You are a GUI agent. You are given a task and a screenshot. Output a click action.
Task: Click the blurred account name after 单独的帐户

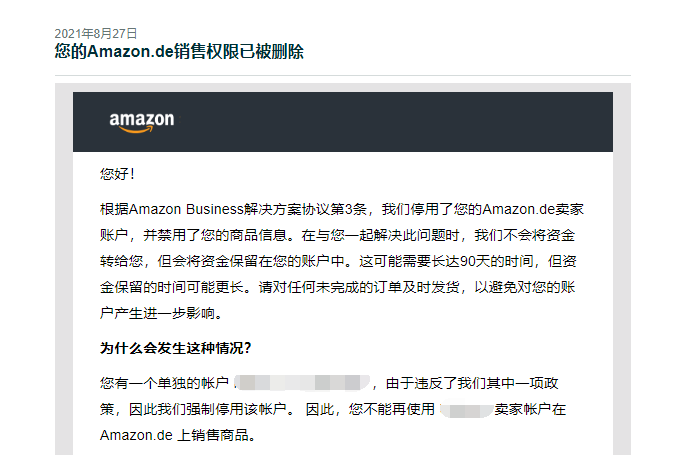point(302,383)
